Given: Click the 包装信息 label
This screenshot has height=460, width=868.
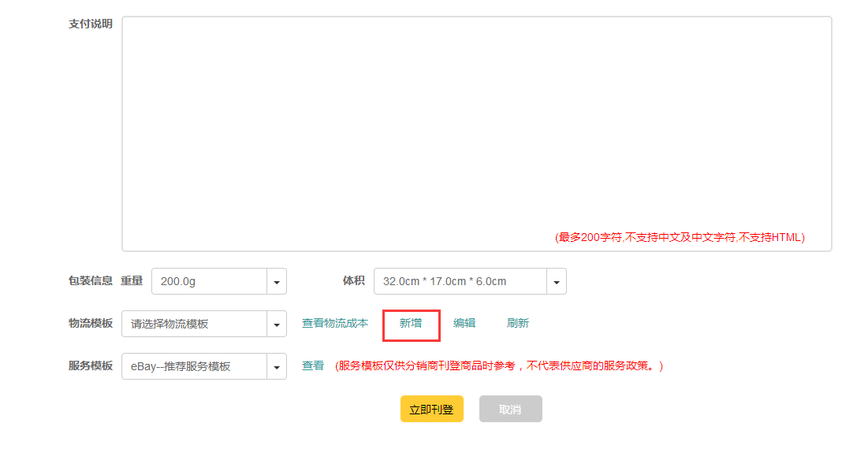Looking at the screenshot, I should 90,281.
